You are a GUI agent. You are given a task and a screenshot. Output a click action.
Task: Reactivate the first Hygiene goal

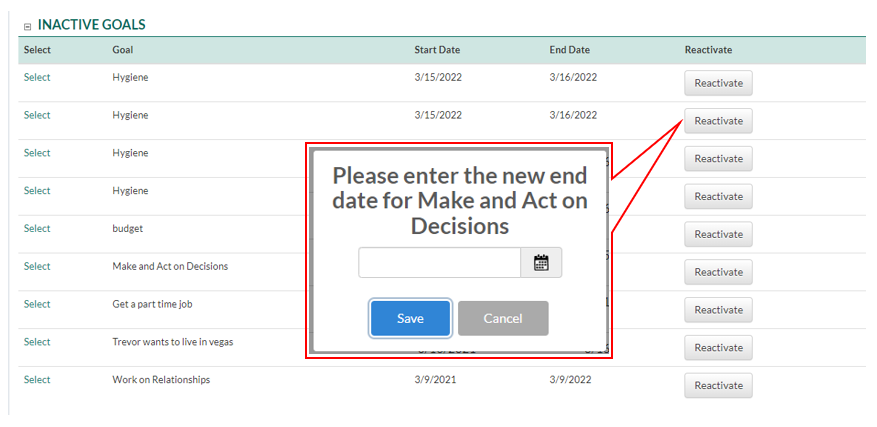point(718,83)
